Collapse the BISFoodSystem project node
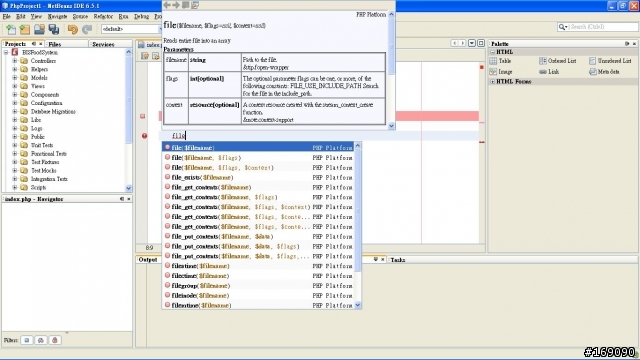640x360 pixels. click(6, 53)
